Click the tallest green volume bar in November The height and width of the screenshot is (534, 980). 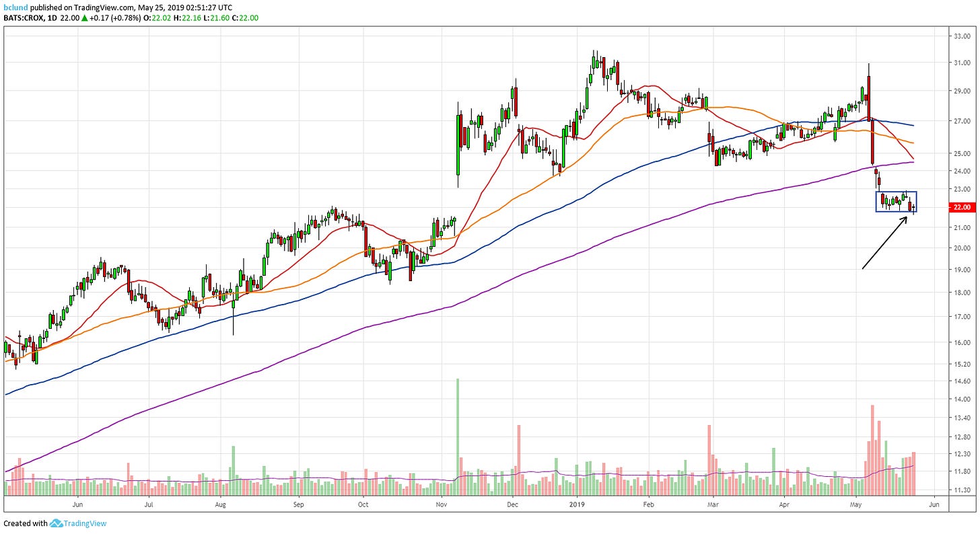[x=458, y=437]
